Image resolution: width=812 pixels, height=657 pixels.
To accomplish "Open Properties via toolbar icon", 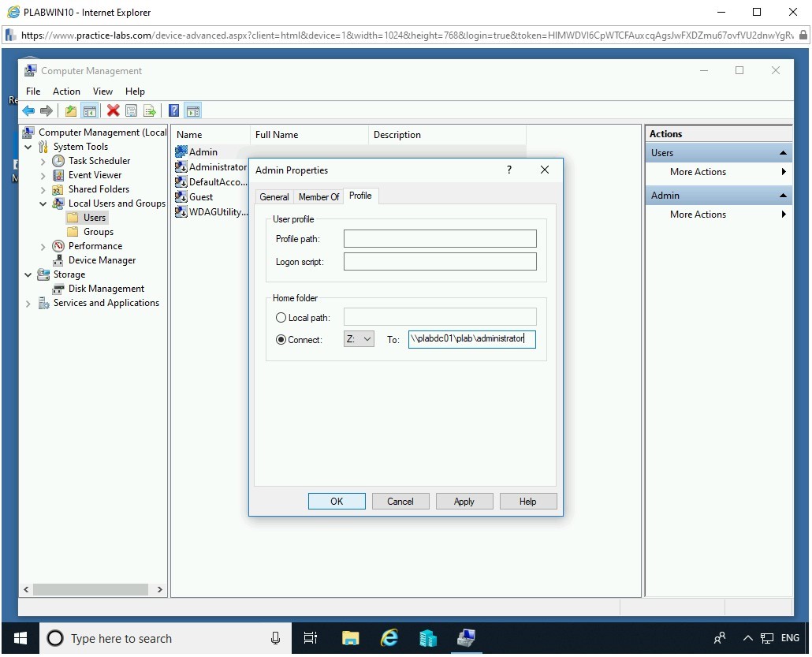I will (x=132, y=110).
